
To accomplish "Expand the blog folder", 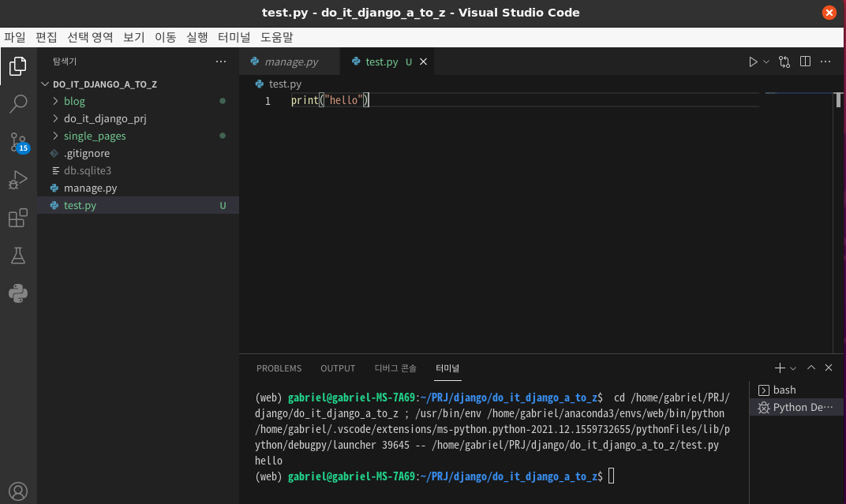I will (138, 101).
